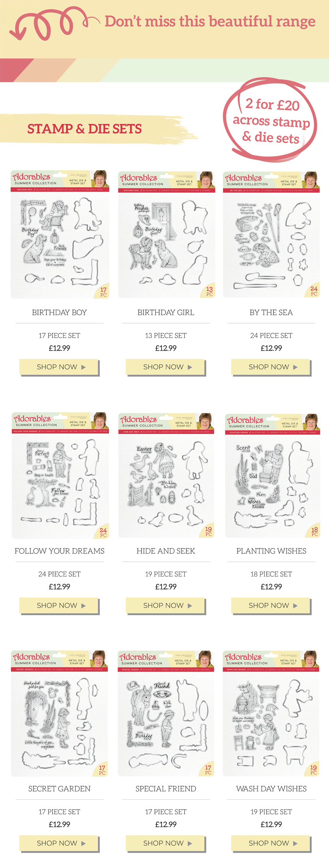Click Shop Now for Birthday Girl
The height and width of the screenshot is (868, 329).
[166, 367]
